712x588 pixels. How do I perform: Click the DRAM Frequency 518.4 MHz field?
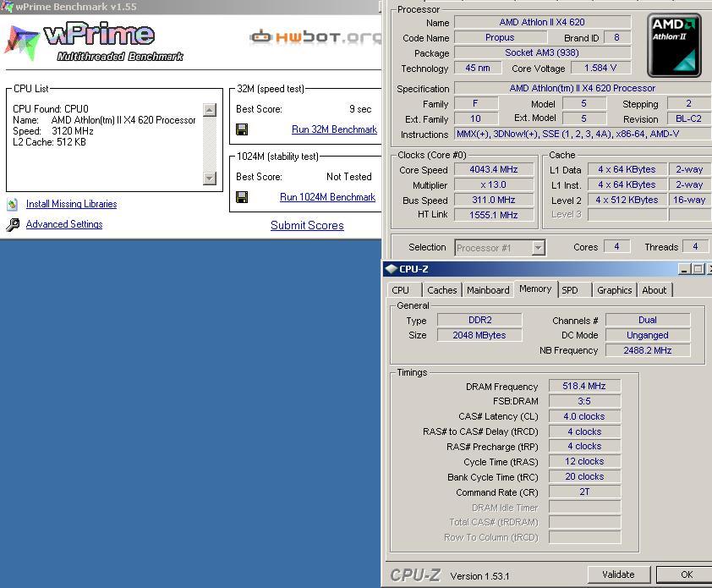click(x=584, y=387)
